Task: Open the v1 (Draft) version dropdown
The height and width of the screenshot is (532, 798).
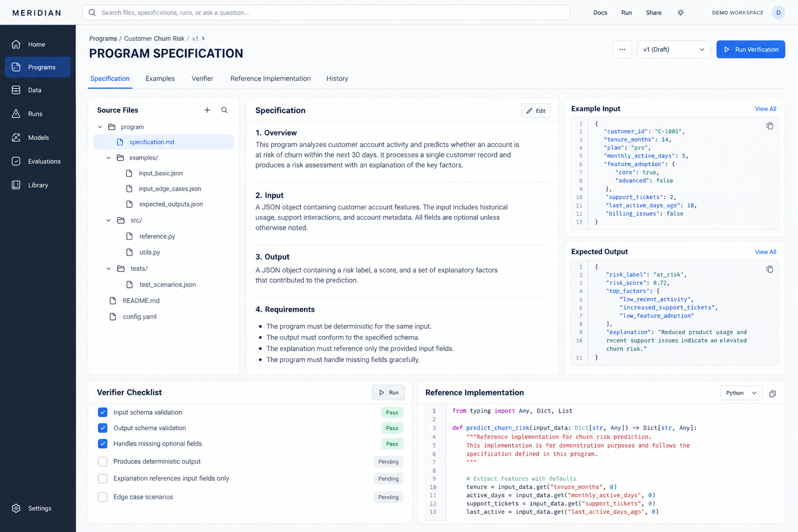Action: coord(674,49)
